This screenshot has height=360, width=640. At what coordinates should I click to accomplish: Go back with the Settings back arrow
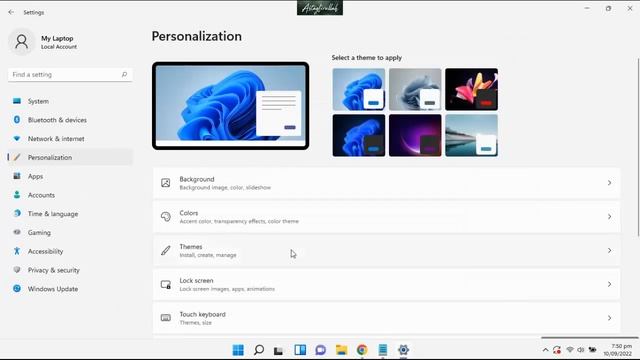[11, 12]
